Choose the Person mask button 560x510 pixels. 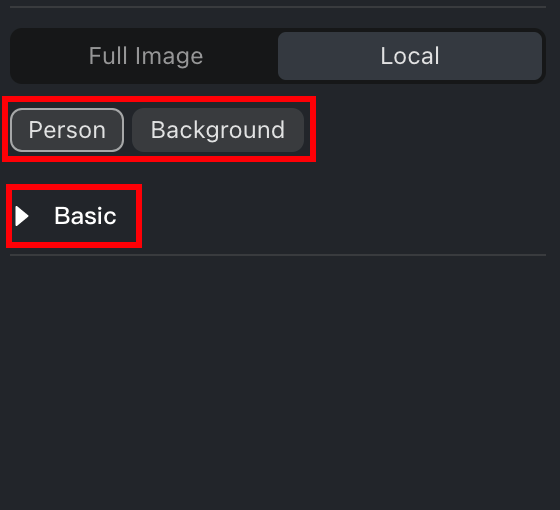pyautogui.click(x=67, y=130)
